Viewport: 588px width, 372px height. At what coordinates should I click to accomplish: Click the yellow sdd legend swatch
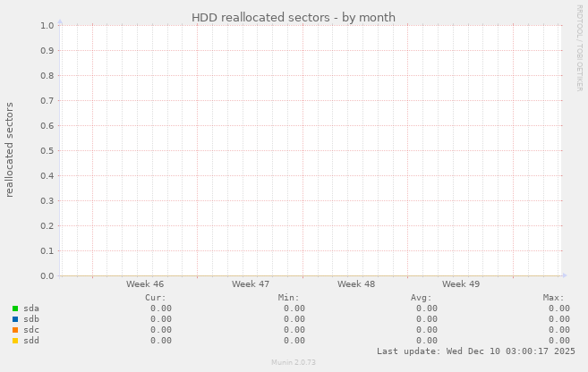click(x=15, y=341)
